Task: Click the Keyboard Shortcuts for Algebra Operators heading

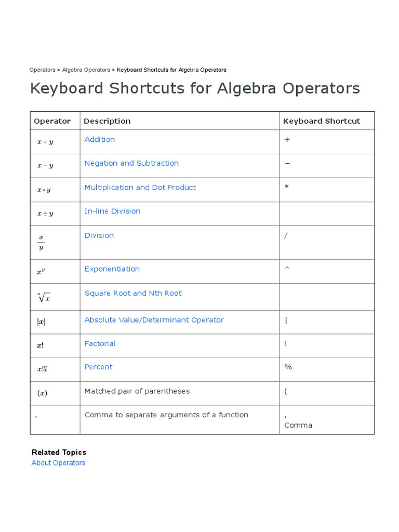Action: click(x=195, y=88)
